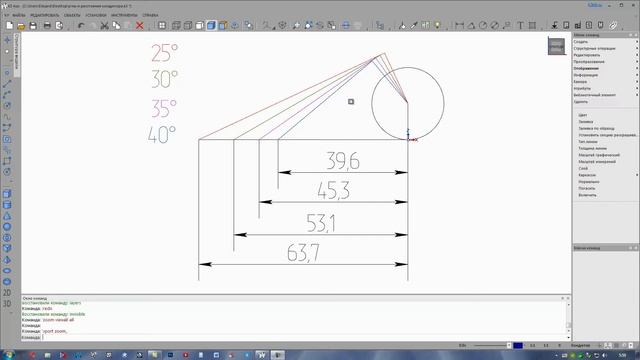640x360 pixels.
Task: Select the cylinder primitive tool
Action: coord(7,205)
